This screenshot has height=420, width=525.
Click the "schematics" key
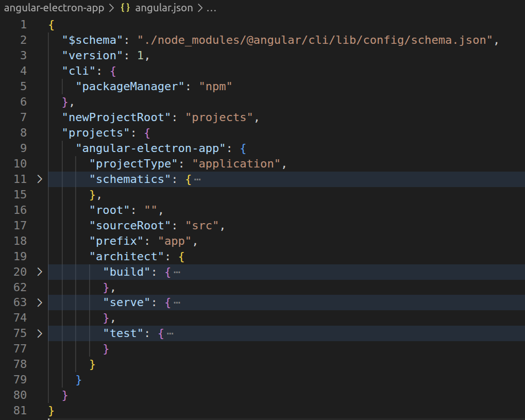click(x=130, y=179)
